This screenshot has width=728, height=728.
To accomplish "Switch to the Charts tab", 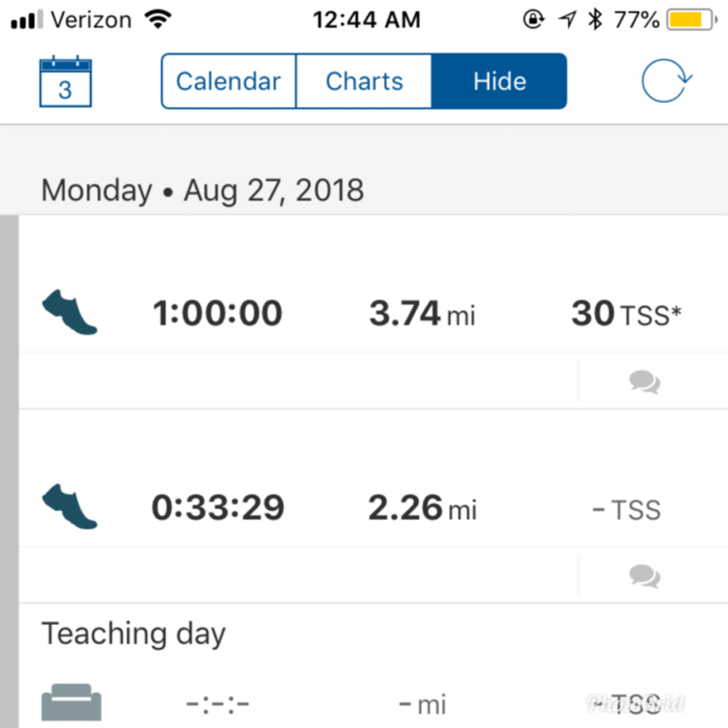I will [x=364, y=81].
